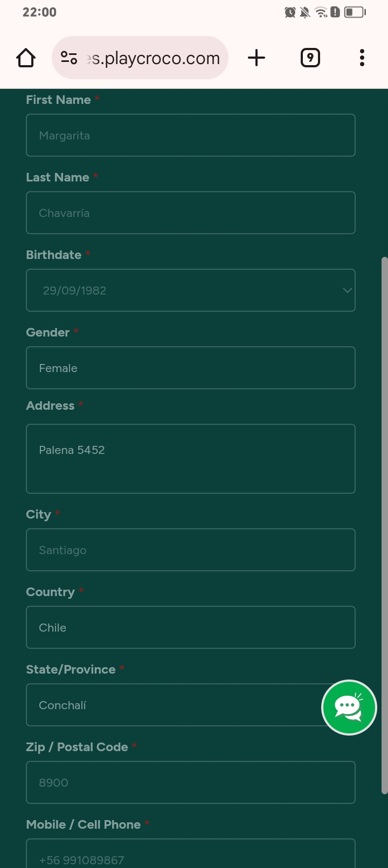Open the browser three-dot menu
Screen dimensions: 388x868
click(x=362, y=58)
